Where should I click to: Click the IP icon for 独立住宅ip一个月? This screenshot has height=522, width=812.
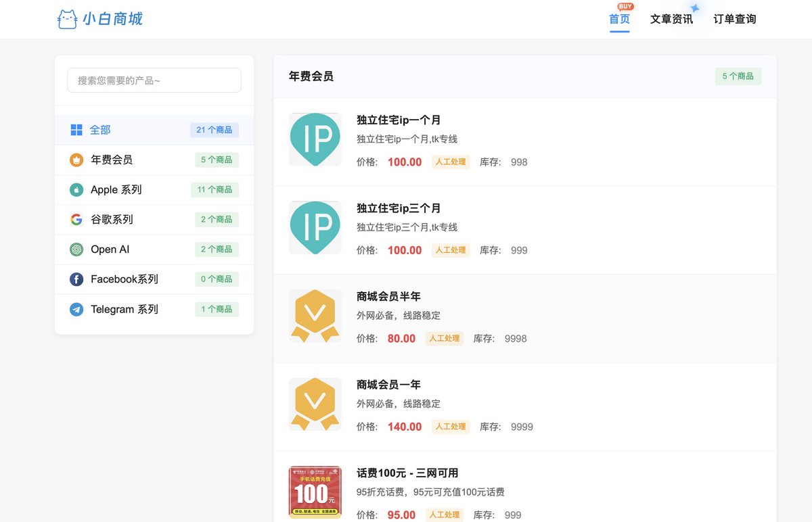315,139
